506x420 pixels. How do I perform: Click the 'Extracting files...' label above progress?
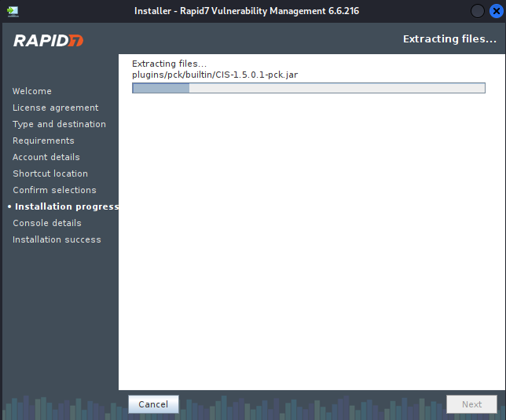170,64
